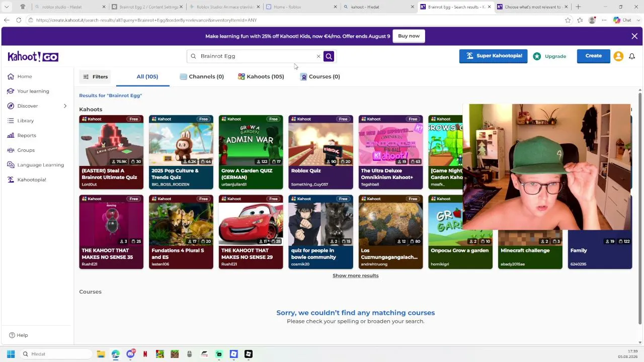Open Discord from the taskbar
This screenshot has height=362, width=644.
point(131,354)
